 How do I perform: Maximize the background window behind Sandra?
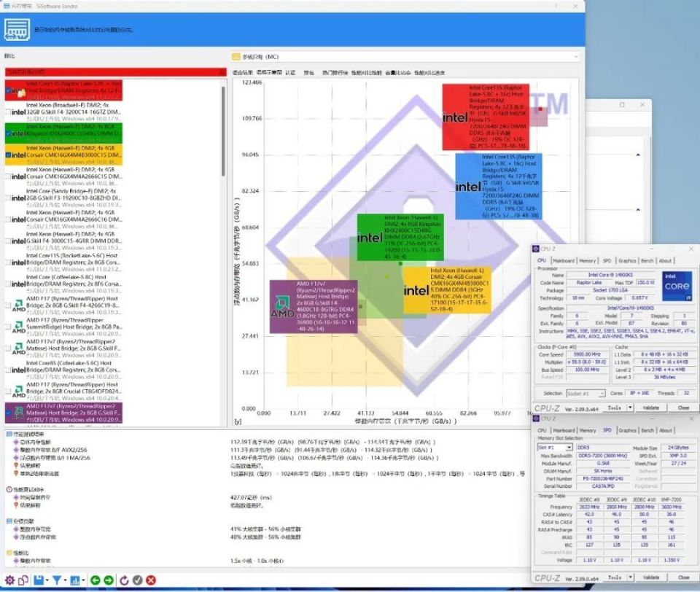[x=622, y=104]
